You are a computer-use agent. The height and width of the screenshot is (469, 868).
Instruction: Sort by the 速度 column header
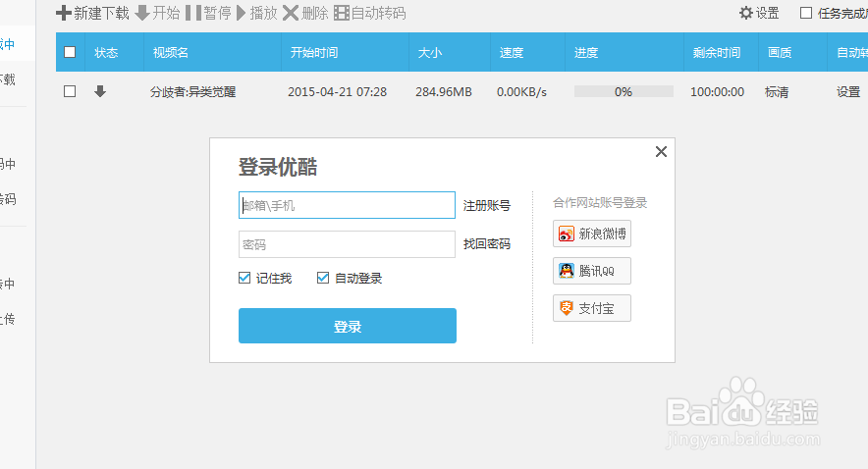pos(511,53)
